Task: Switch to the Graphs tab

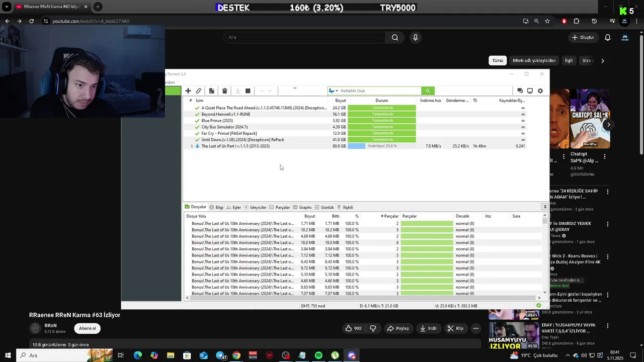Action: pyautogui.click(x=302, y=207)
